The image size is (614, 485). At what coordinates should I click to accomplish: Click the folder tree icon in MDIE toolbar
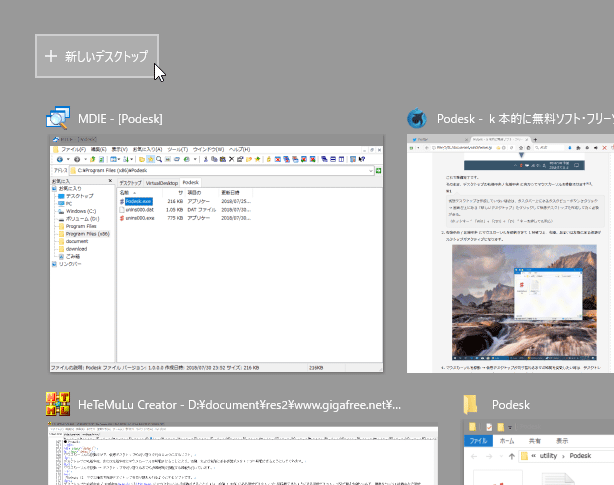click(142, 159)
